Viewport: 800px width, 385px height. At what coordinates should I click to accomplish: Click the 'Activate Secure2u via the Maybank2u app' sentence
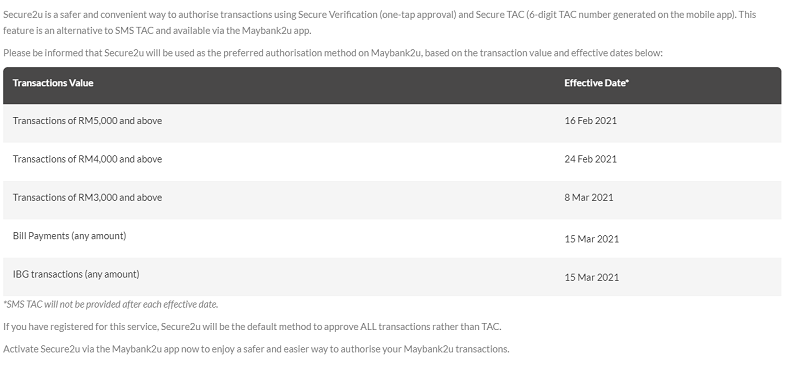[x=256, y=349]
